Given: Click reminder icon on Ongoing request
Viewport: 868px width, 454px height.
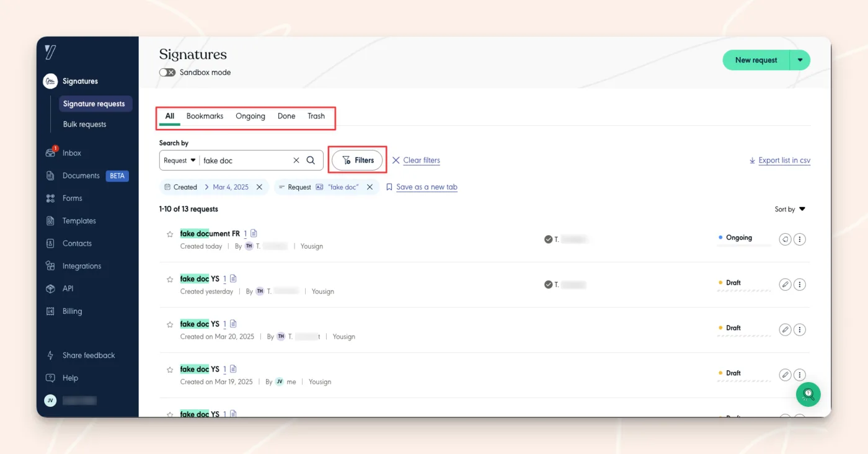Looking at the screenshot, I should point(785,239).
